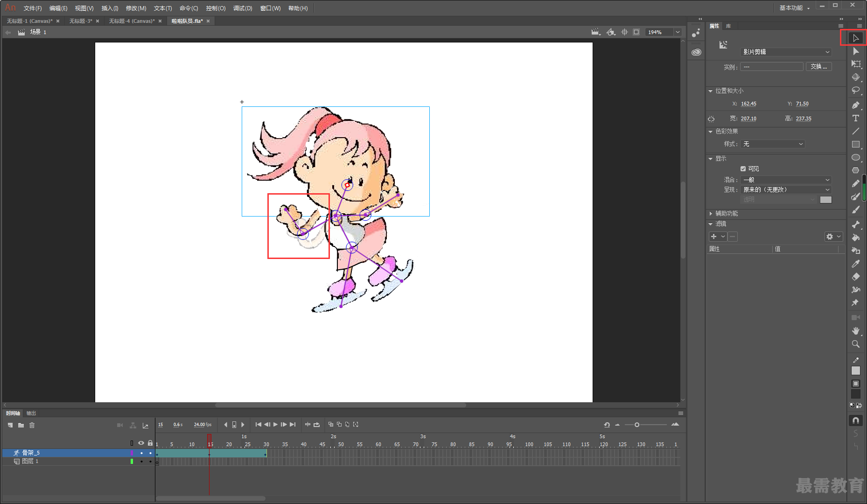Open the filter options gear button
The image size is (867, 504).
(x=833, y=237)
